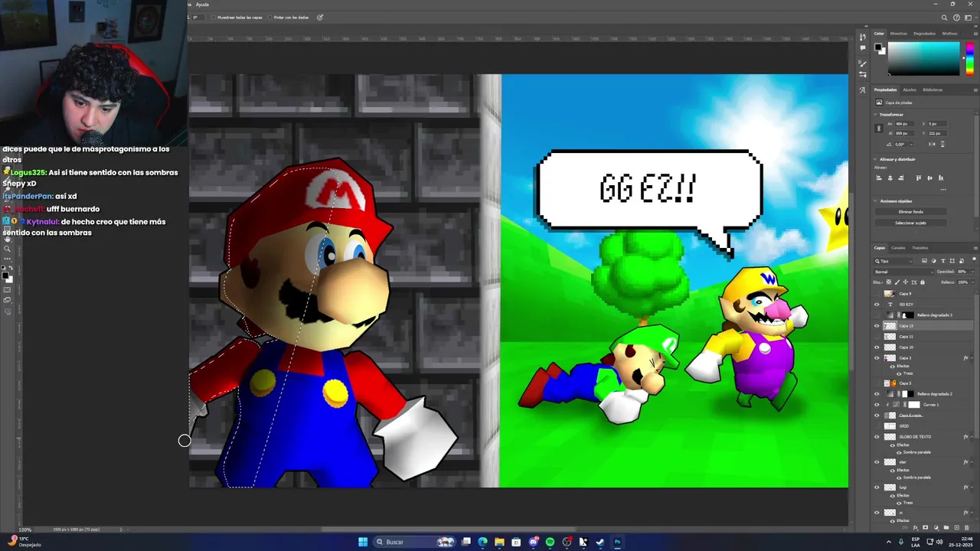The height and width of the screenshot is (551, 980).
Task: Create a new layer group folder
Action: click(946, 527)
